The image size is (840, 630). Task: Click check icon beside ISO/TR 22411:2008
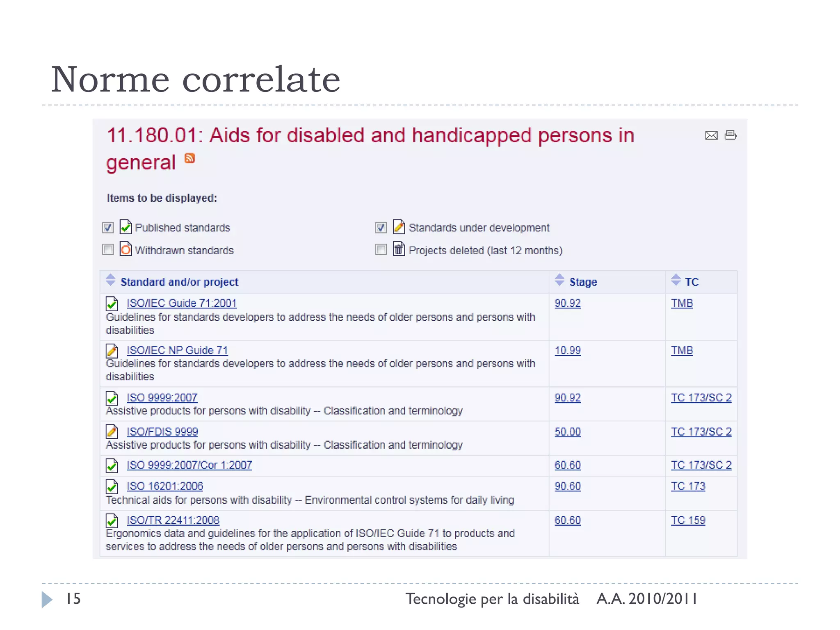[x=112, y=520]
